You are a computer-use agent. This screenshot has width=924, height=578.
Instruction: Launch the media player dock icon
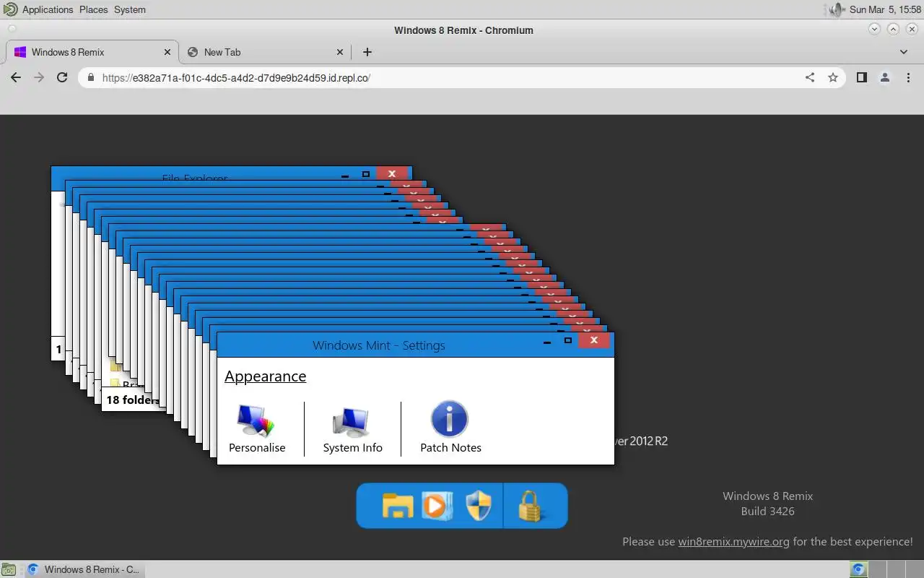[437, 506]
